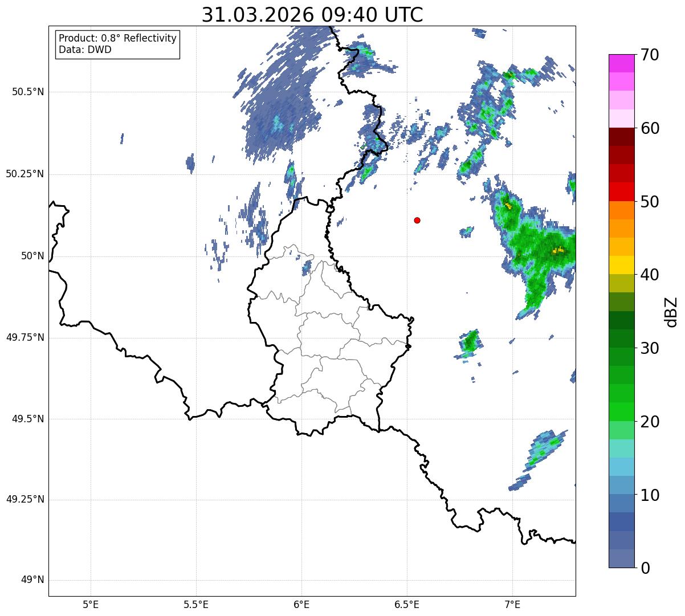
Task: Click the 'dBZ' colorbar label
Action: [671, 311]
